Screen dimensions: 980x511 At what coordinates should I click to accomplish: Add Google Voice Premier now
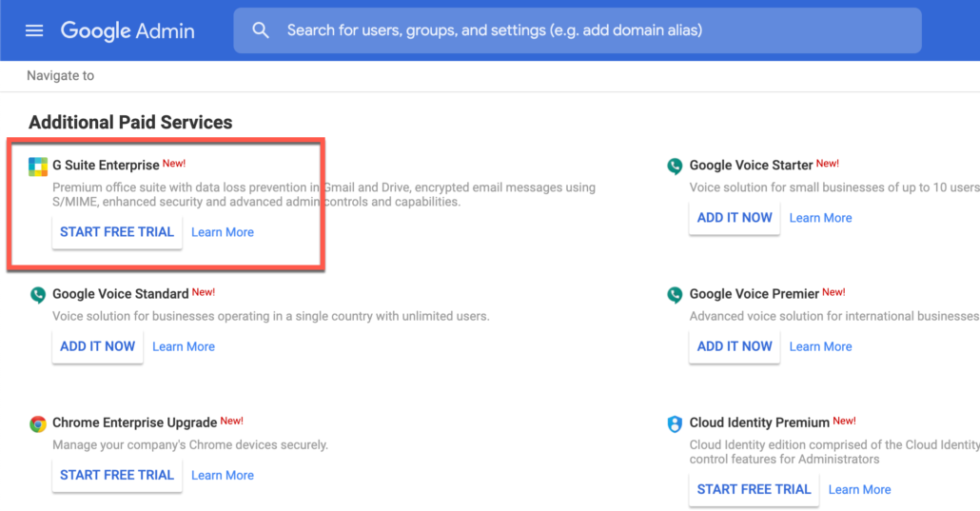[x=735, y=346]
